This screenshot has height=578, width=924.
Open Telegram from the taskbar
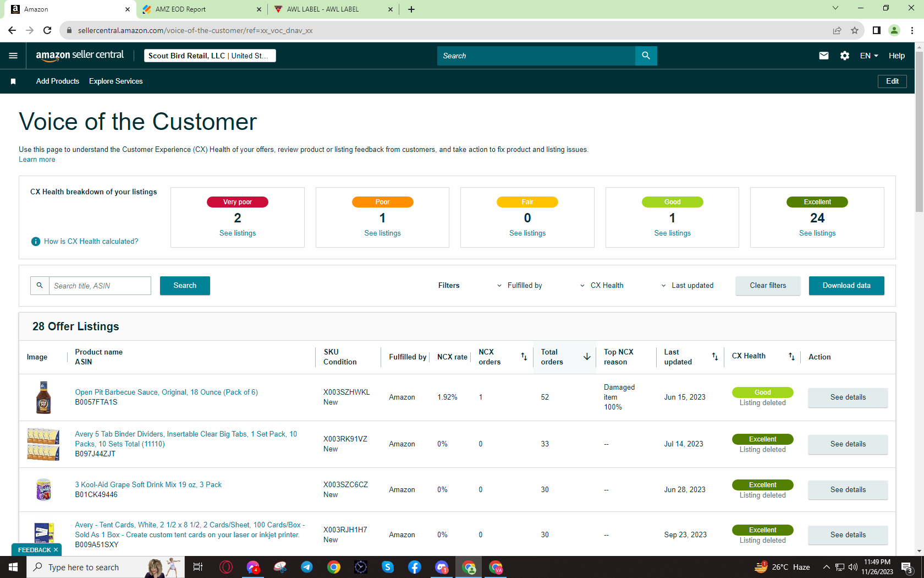pos(307,567)
